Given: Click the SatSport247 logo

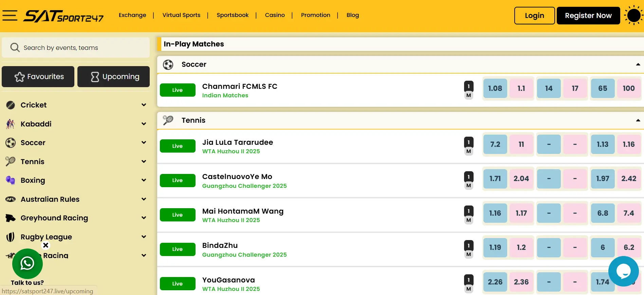Looking at the screenshot, I should pyautogui.click(x=63, y=16).
